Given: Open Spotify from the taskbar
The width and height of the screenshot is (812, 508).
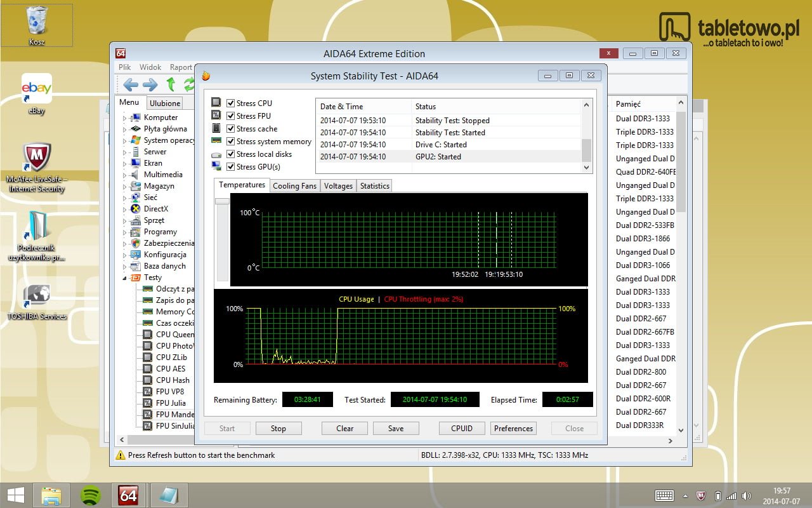Looking at the screenshot, I should pos(90,495).
